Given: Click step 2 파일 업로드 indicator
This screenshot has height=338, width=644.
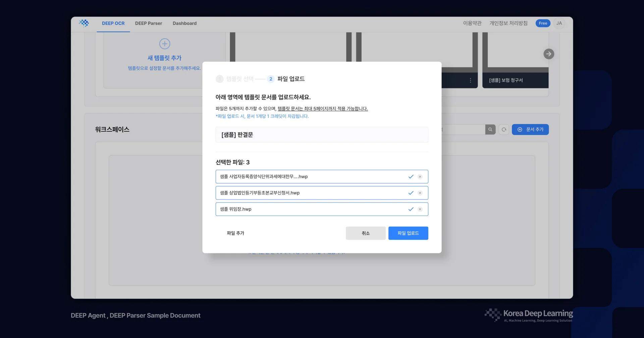Looking at the screenshot, I should pyautogui.click(x=270, y=79).
